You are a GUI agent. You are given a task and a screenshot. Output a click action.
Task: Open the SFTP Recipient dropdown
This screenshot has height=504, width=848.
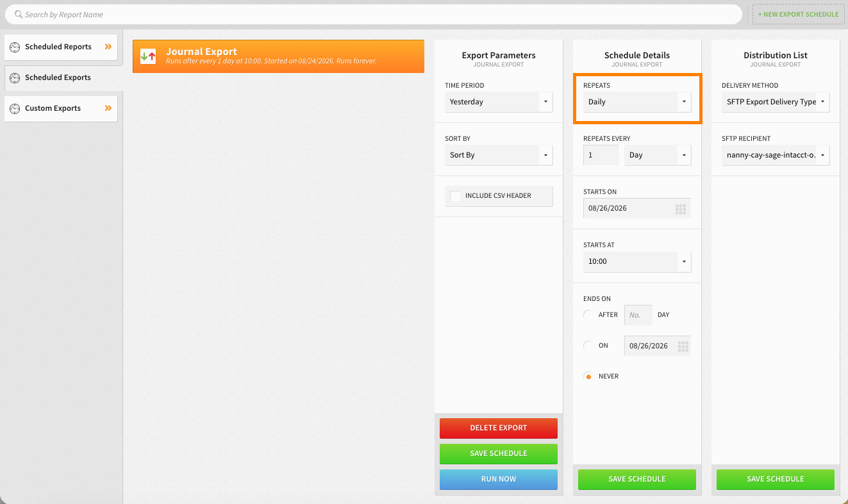(776, 155)
